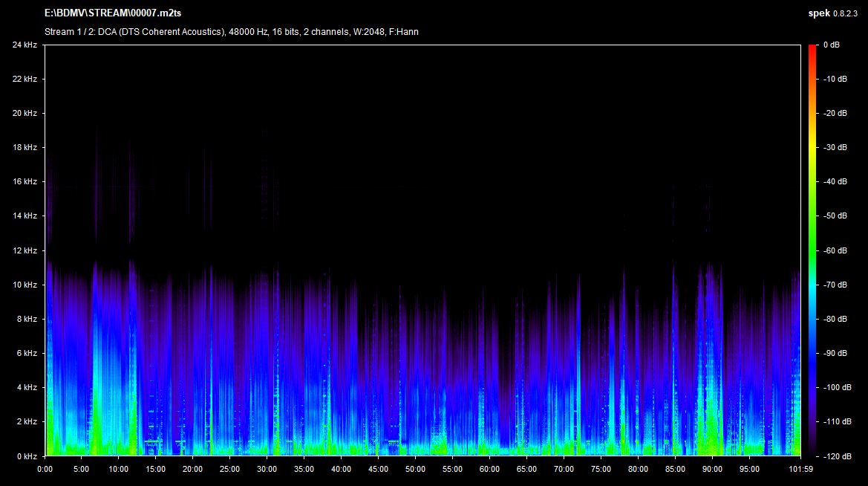Click the stream info DCA description line
The image size is (868, 486).
coord(231,31)
